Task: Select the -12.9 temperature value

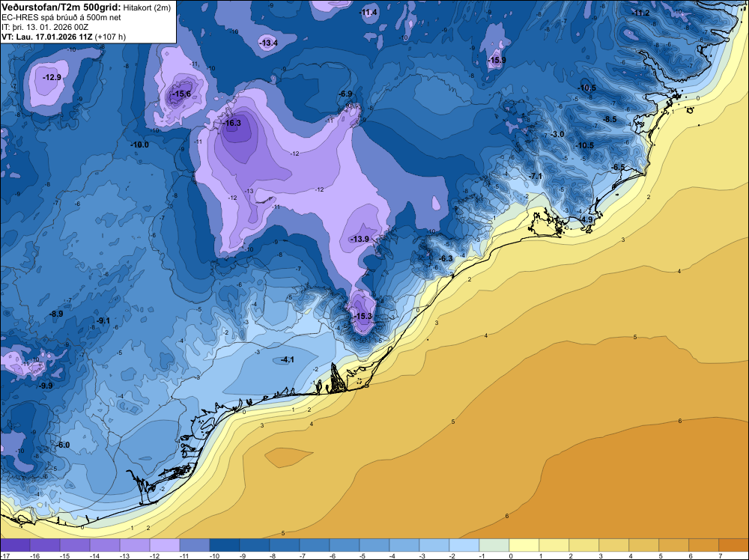Action: tap(52, 77)
